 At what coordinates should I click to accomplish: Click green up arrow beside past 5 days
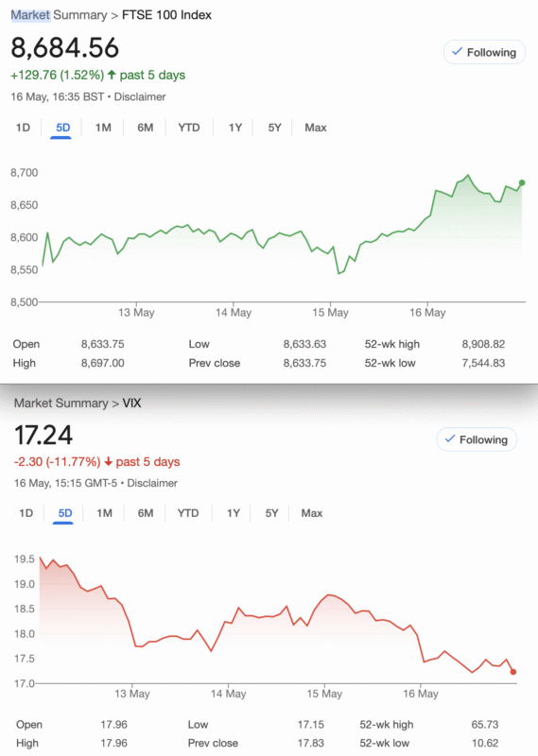click(x=112, y=75)
